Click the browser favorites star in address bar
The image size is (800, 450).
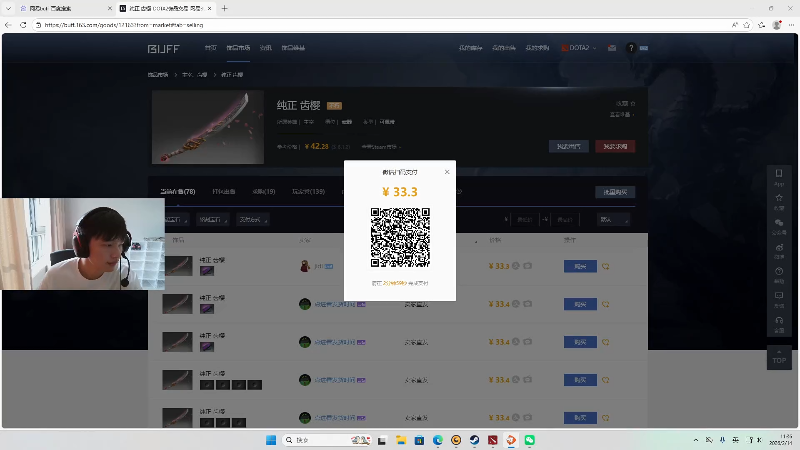747,24
